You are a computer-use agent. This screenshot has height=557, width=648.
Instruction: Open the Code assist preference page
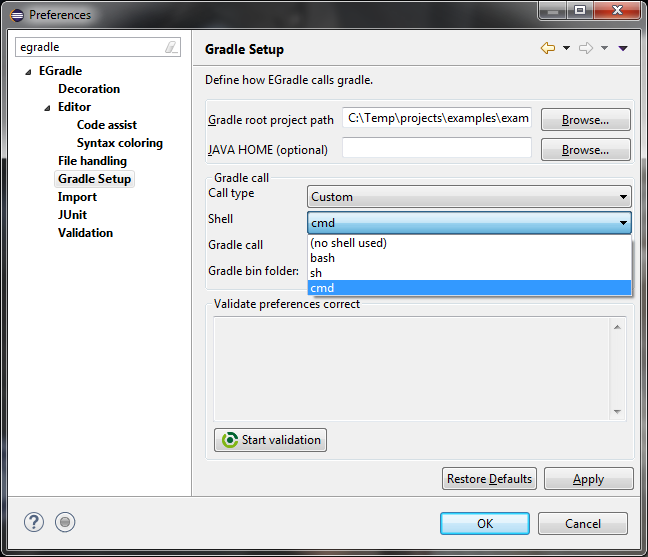tap(107, 125)
